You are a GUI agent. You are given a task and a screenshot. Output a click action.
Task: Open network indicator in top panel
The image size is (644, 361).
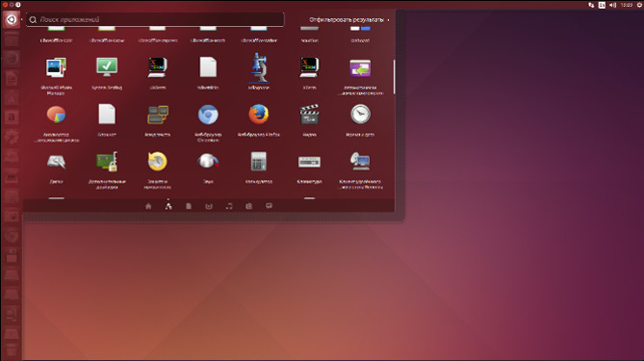(591, 5)
